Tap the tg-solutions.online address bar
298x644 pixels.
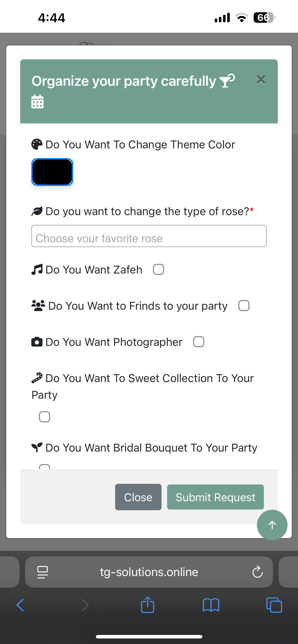click(x=149, y=572)
